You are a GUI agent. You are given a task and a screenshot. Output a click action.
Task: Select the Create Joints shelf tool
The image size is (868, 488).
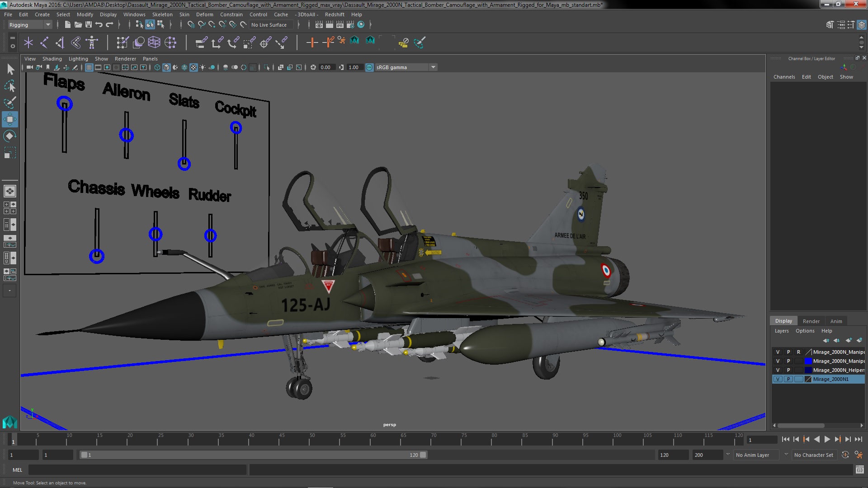point(44,43)
